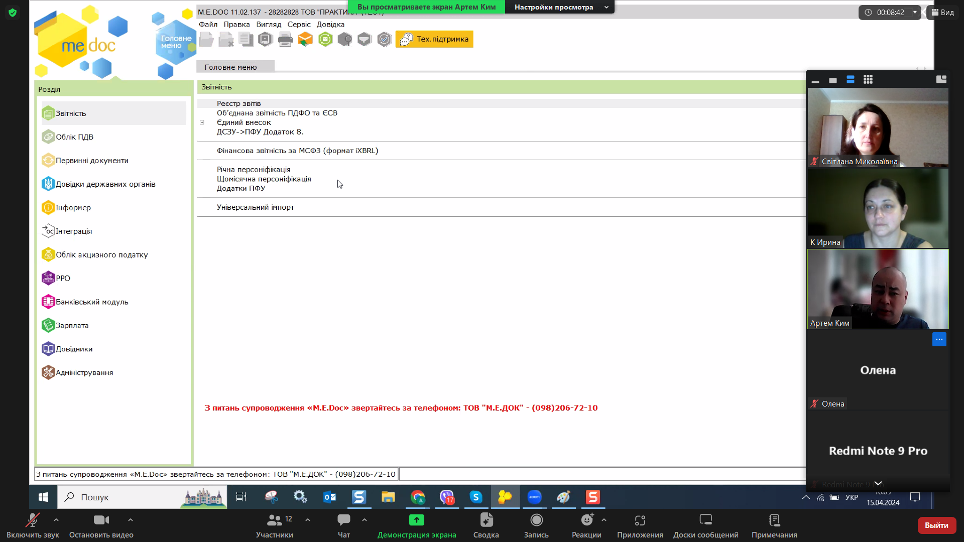
Task: Open the Файл menu
Action: 208,25
